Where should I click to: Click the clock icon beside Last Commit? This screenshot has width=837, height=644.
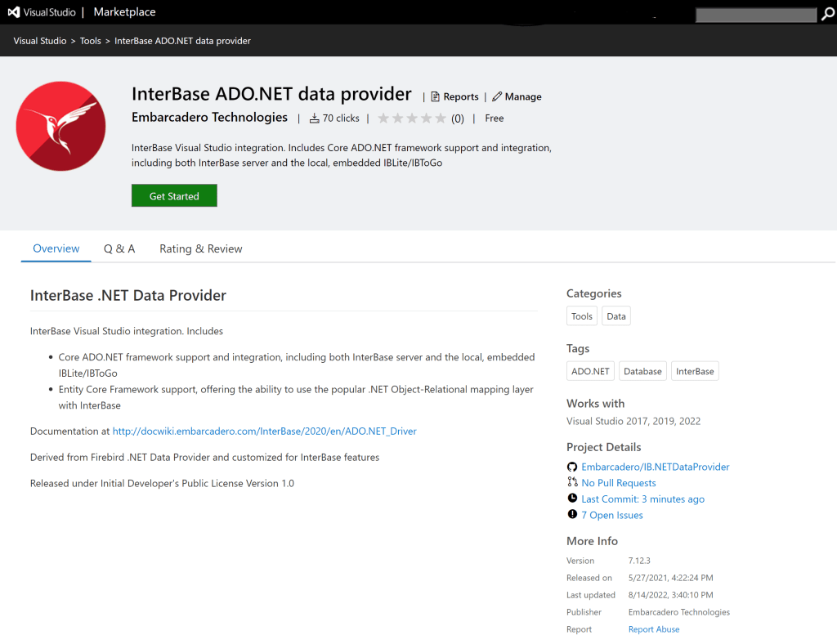[572, 499]
